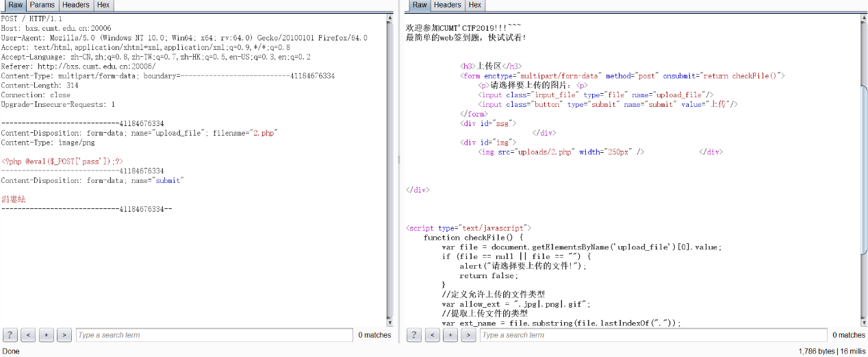Click the "submit" form field name value
Screen dimensions: 868x357
tap(168, 180)
